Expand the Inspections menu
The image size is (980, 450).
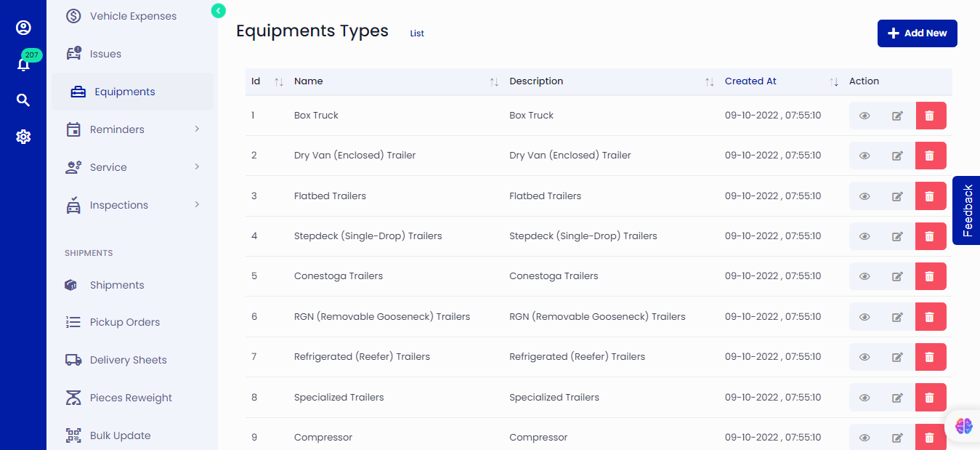pyautogui.click(x=120, y=204)
